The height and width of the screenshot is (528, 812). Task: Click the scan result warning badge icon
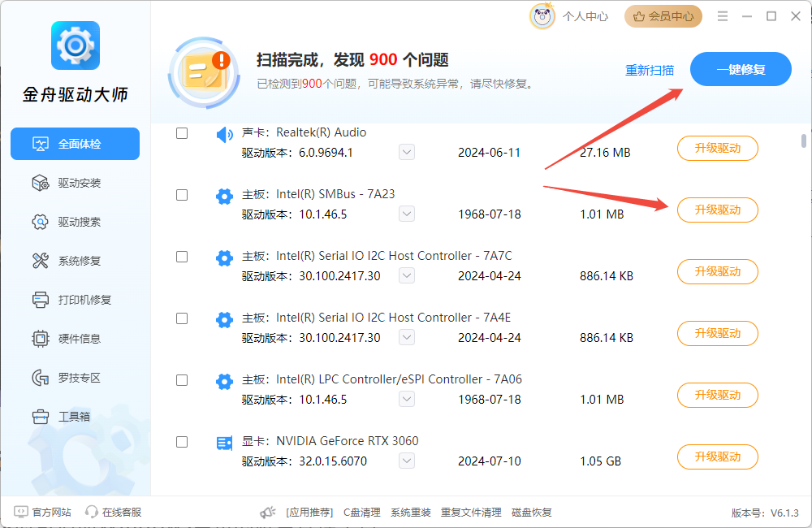205,72
